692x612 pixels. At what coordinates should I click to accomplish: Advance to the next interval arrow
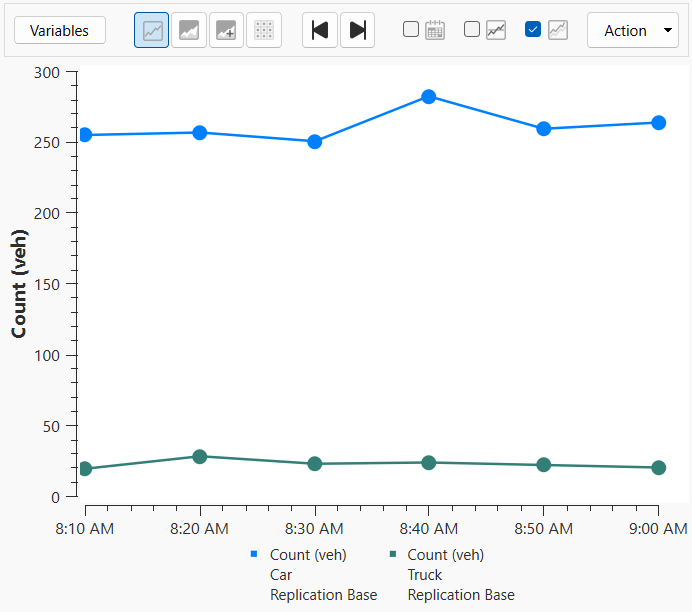(357, 30)
